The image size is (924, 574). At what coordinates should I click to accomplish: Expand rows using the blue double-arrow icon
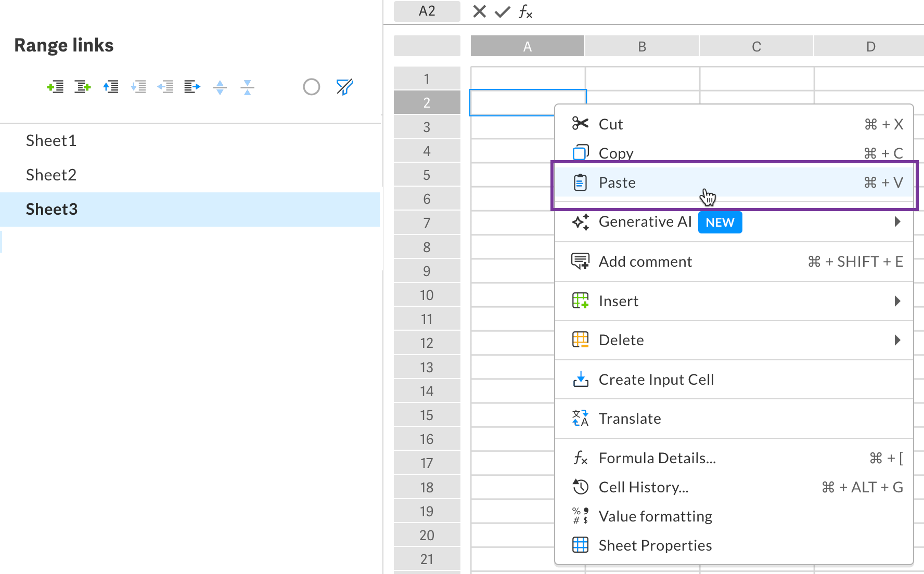[x=220, y=87]
